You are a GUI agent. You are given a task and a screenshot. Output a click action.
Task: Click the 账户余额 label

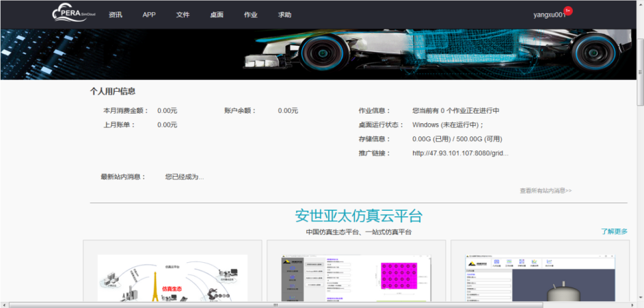click(240, 111)
